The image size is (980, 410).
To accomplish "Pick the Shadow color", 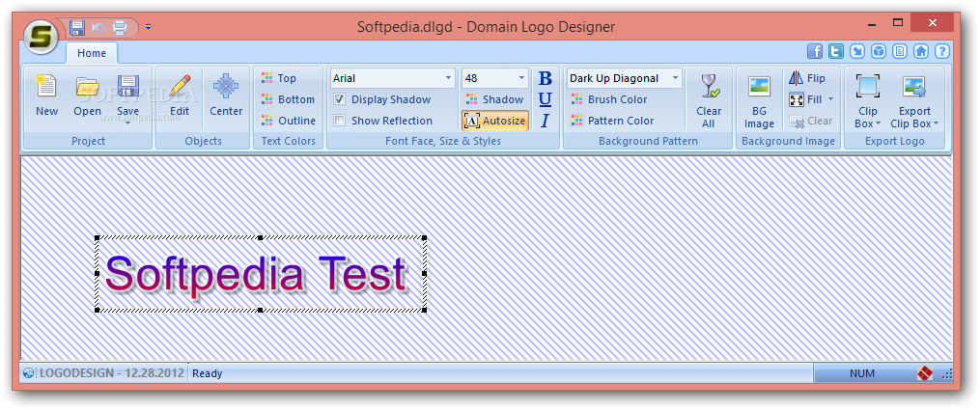I will tap(495, 99).
